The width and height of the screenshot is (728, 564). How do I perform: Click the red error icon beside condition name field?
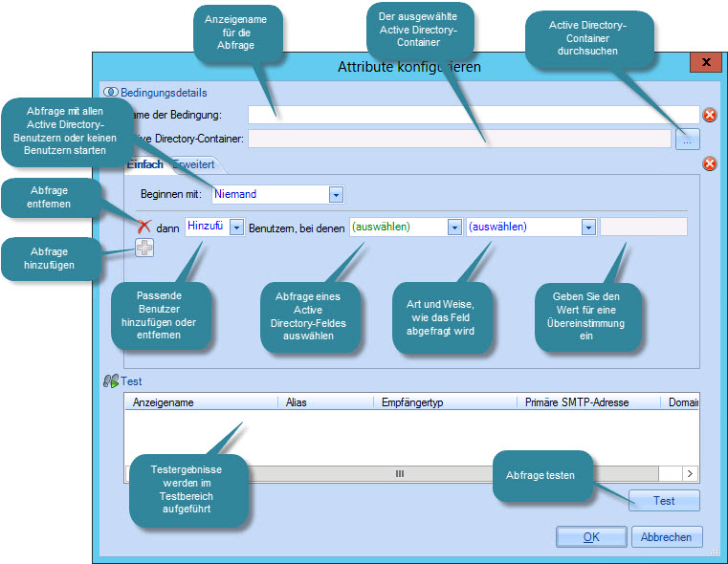tap(710, 115)
